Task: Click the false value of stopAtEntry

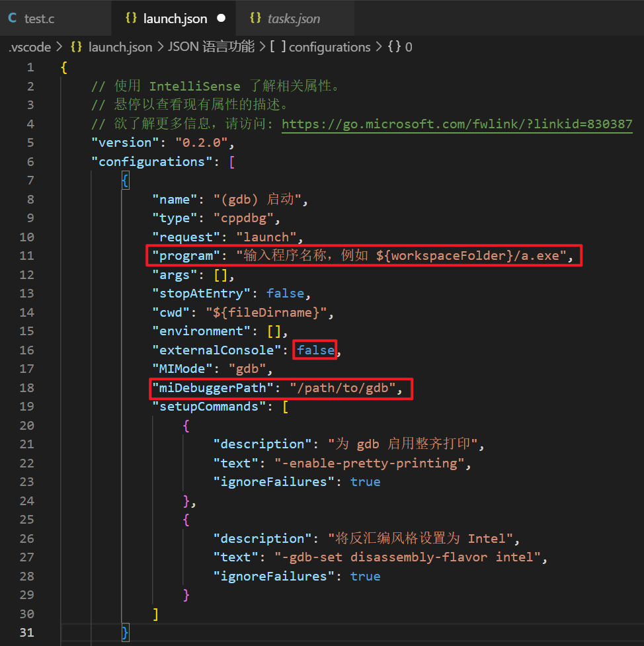Action: pos(286,294)
